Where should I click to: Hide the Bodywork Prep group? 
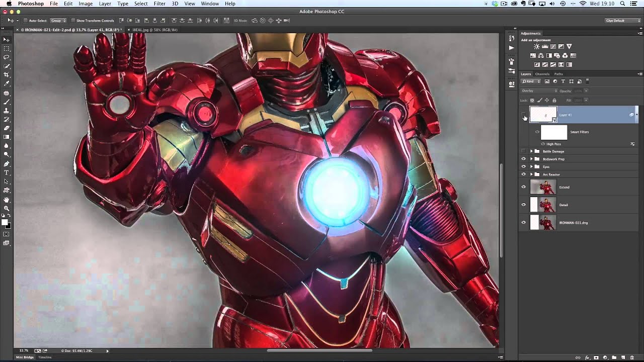coord(524,159)
